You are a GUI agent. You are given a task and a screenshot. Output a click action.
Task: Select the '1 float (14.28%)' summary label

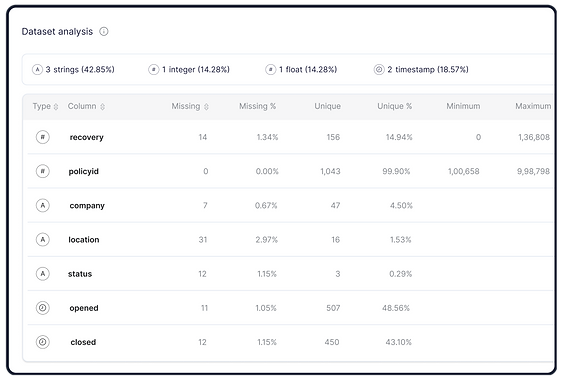(x=308, y=69)
